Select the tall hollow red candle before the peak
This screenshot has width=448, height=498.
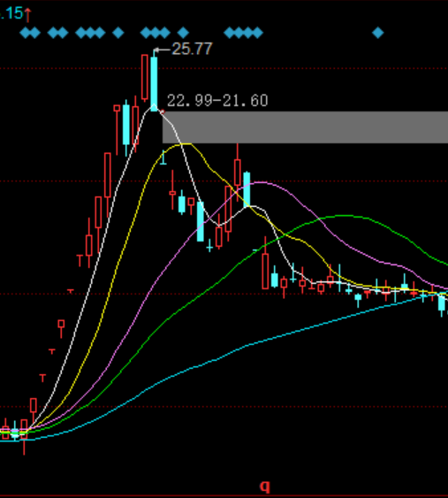click(x=145, y=77)
